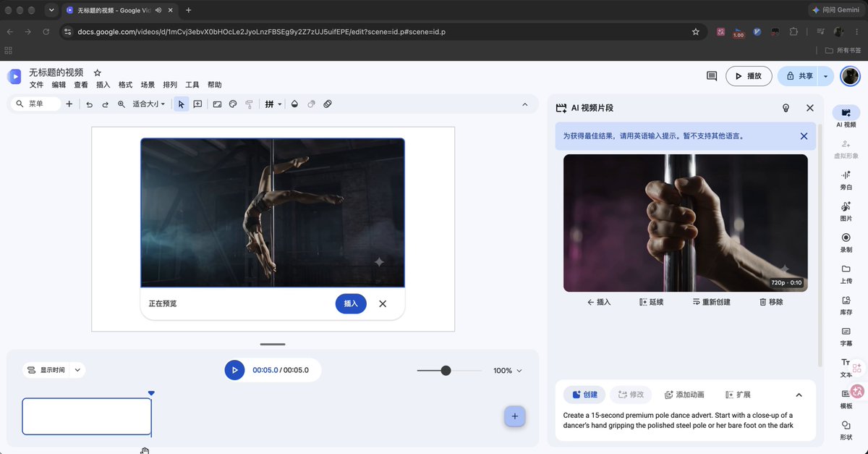Click the undo arrow in toolbar
The width and height of the screenshot is (868, 454).
(90, 104)
